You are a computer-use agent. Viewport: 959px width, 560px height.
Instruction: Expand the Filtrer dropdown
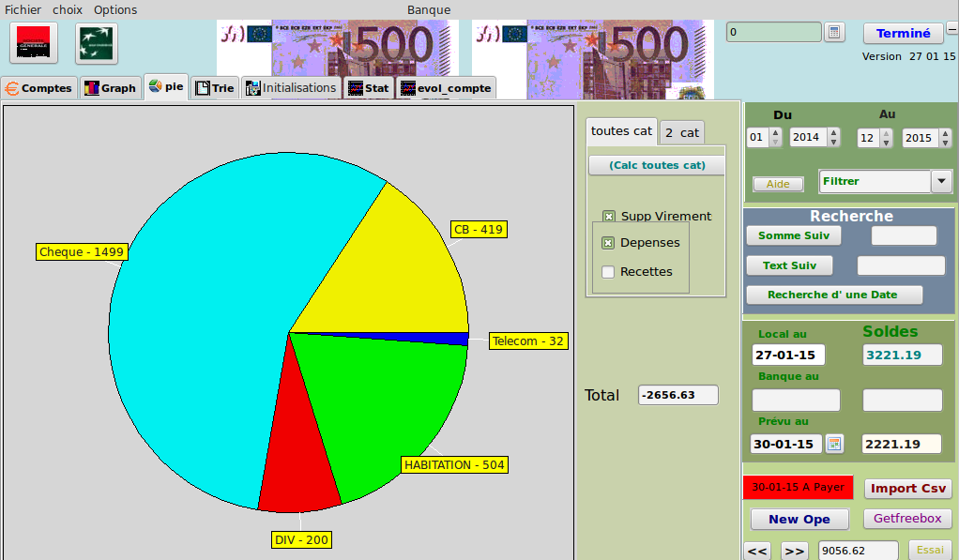pos(941,181)
